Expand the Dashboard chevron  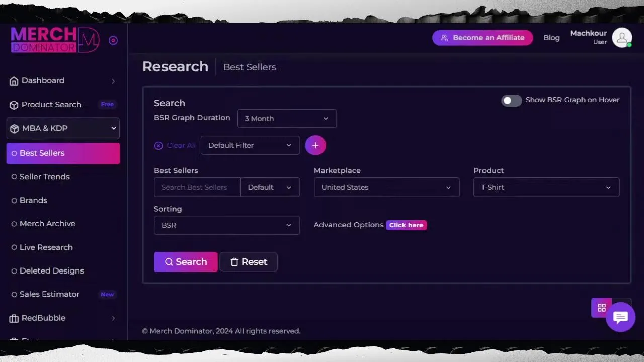[113, 81]
